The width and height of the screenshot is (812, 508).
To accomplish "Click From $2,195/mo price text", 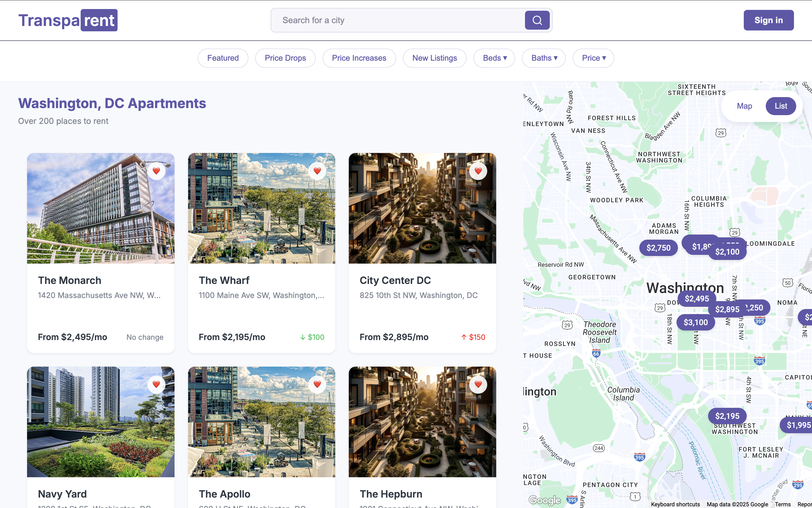I will coord(232,337).
